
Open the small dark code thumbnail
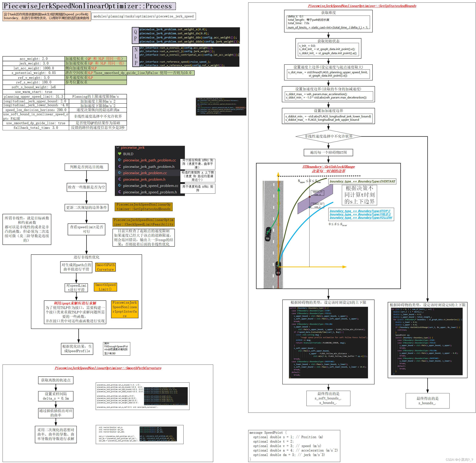tap(221, 106)
